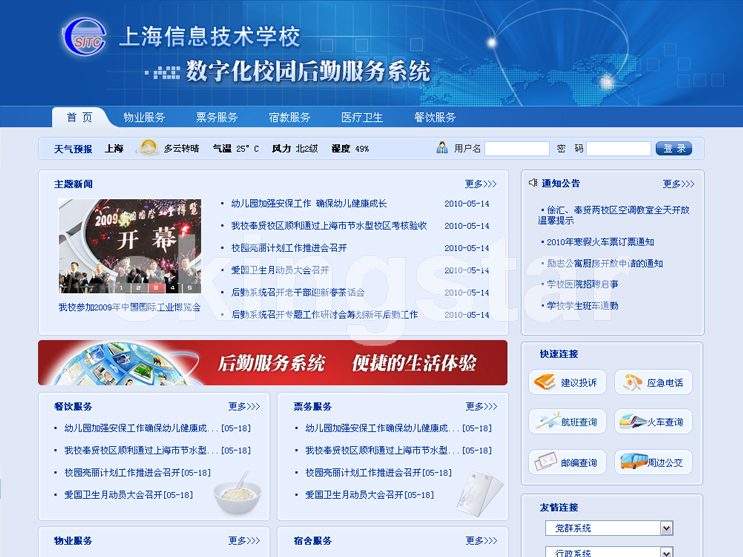Viewport: 743px width, 557px height.
Task: Focus the 用户名 input field
Action: coord(516,149)
